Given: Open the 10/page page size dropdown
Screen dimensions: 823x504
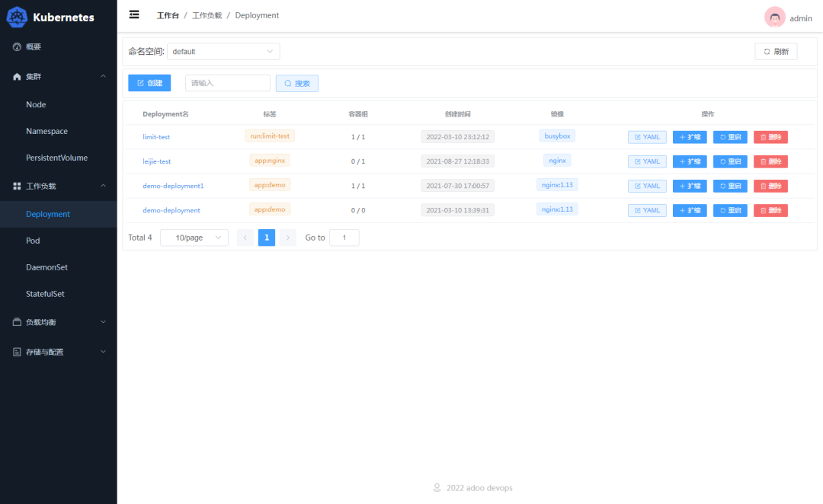Looking at the screenshot, I should 194,238.
